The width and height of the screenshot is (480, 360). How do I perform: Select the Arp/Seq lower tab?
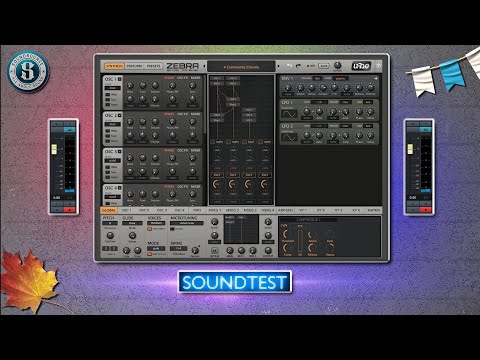click(285, 211)
